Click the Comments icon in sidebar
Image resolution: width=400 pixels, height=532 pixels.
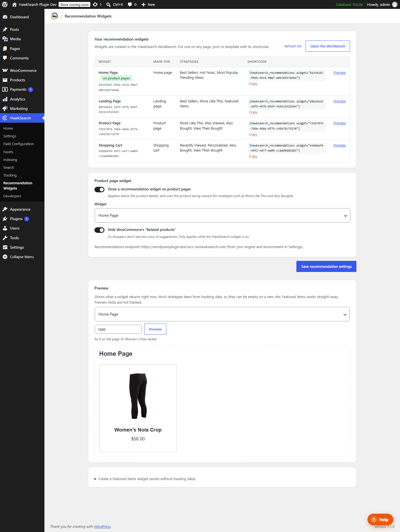click(5, 58)
